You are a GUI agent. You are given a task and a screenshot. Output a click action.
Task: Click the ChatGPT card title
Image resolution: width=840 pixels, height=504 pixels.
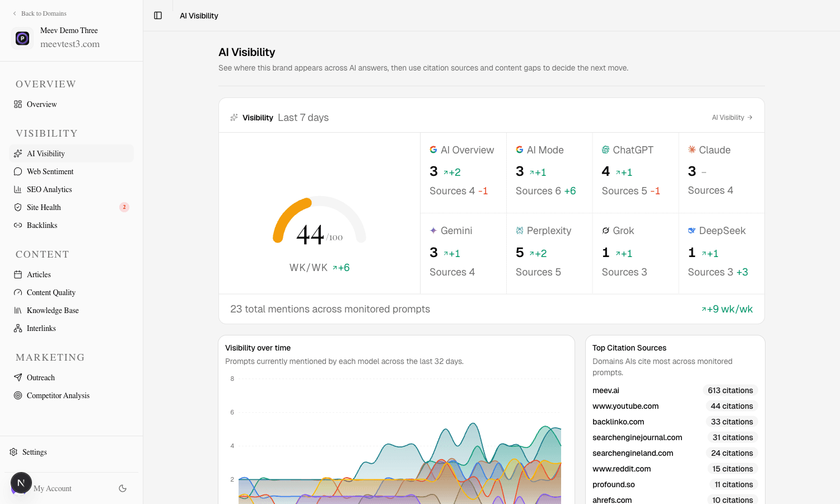[633, 150]
